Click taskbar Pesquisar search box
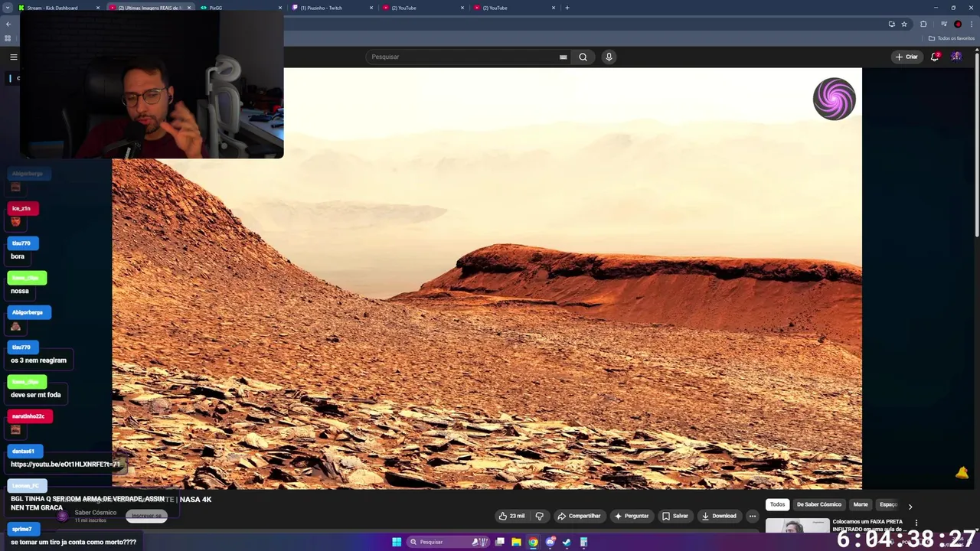The image size is (980, 551). tap(449, 542)
